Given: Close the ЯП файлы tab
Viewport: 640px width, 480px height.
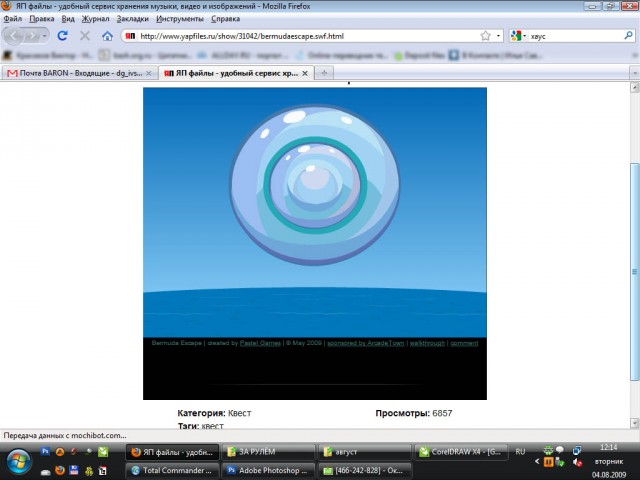Looking at the screenshot, I should [305, 73].
